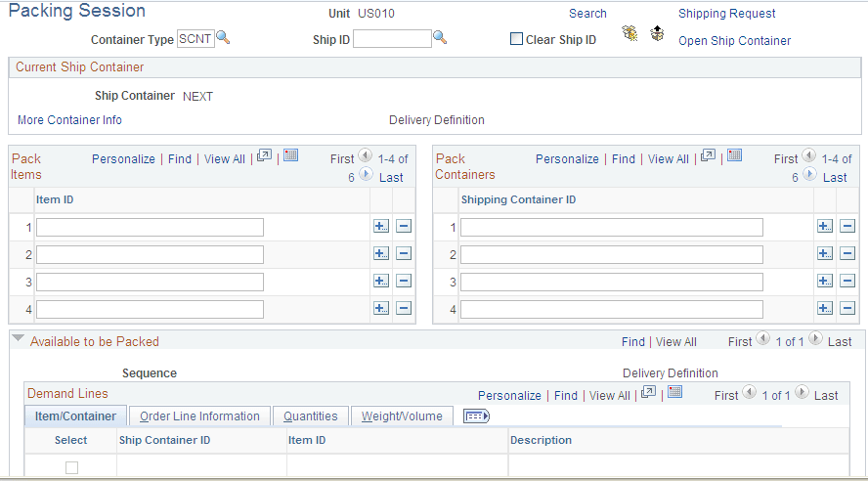Download Pack Items grid to spreadsheet

pyautogui.click(x=291, y=155)
